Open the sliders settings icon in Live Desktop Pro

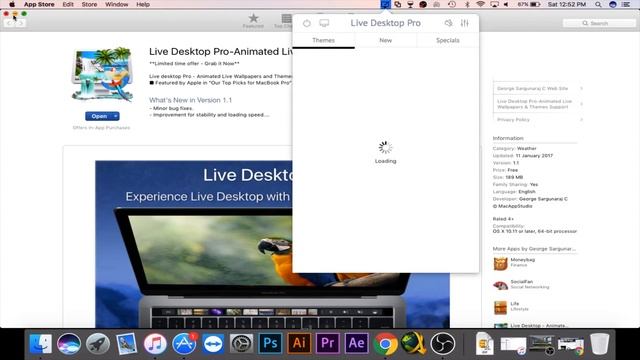click(x=464, y=23)
